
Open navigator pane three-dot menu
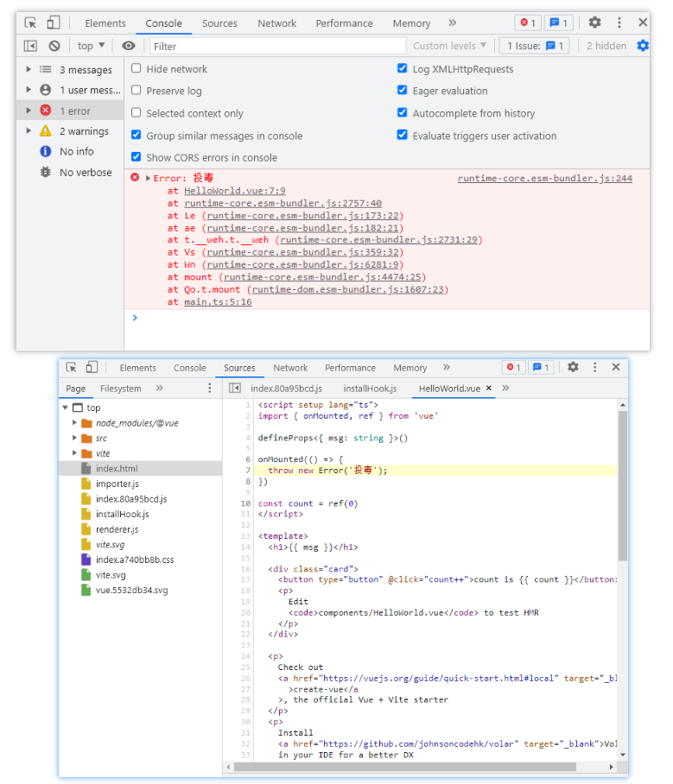[210, 388]
